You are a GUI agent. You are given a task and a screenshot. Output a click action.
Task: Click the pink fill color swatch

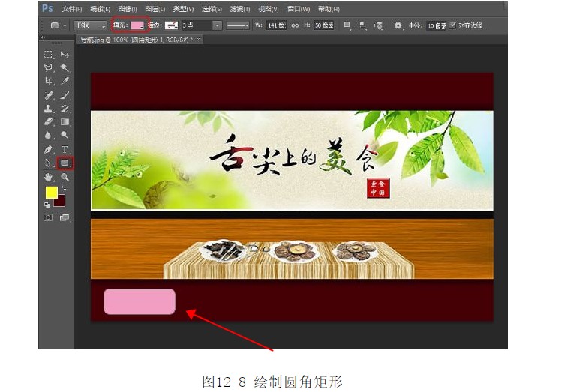(137, 25)
